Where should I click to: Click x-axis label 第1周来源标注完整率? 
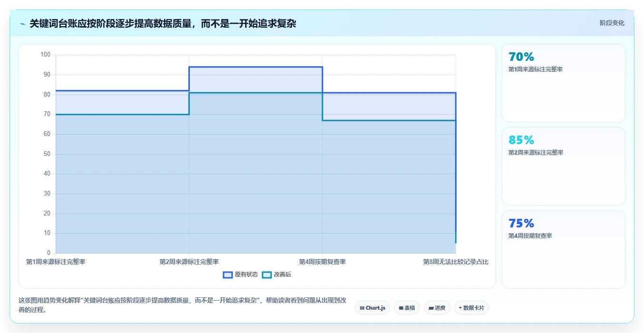point(56,262)
